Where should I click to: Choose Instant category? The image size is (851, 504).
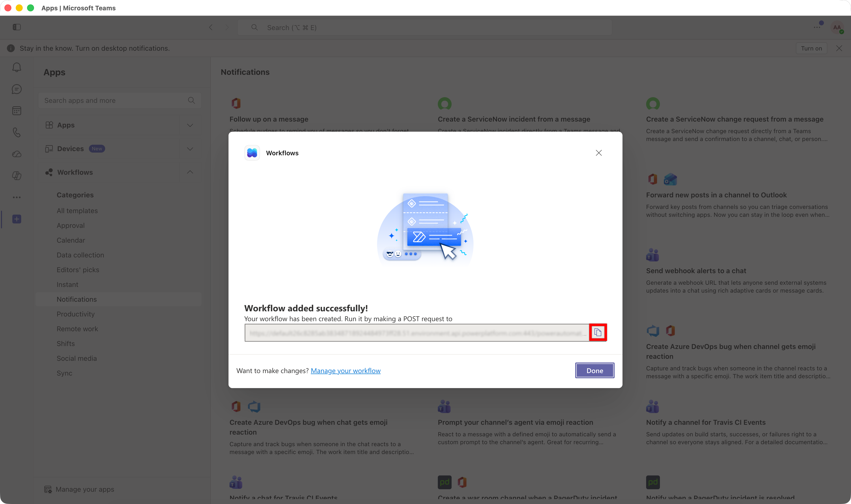[x=67, y=284]
